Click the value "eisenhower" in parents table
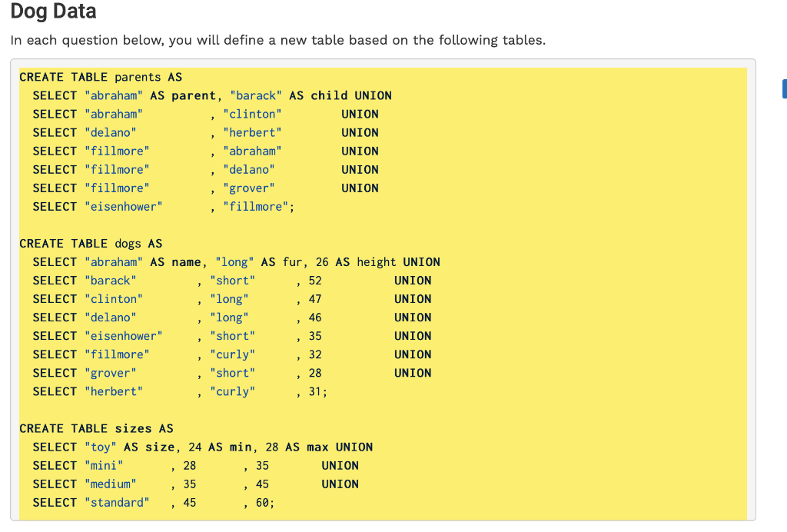The height and width of the screenshot is (532, 787). coord(124,206)
